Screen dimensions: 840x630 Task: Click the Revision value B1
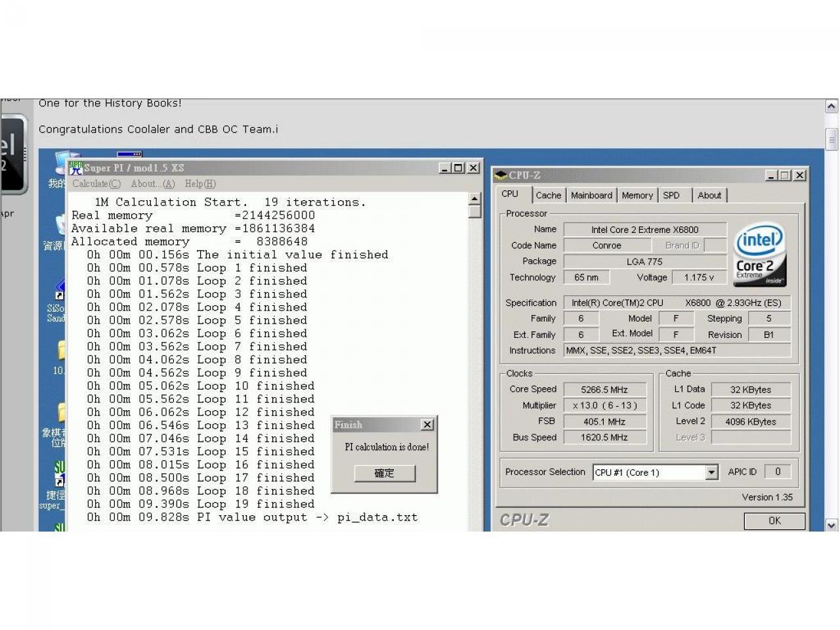[x=769, y=335]
